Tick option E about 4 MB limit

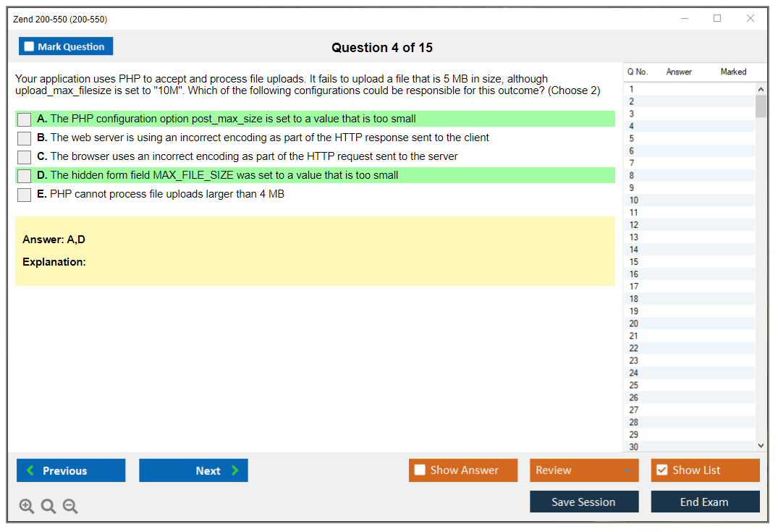[24, 195]
